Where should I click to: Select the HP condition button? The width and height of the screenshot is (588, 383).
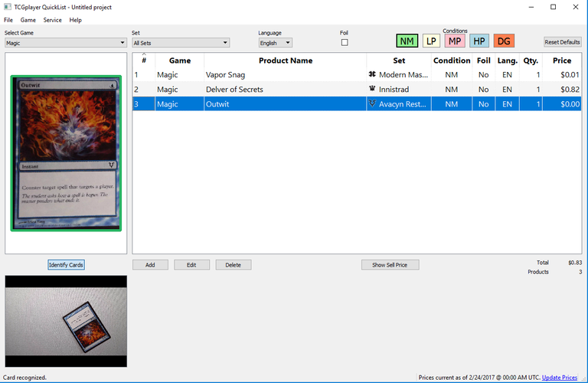pos(479,41)
